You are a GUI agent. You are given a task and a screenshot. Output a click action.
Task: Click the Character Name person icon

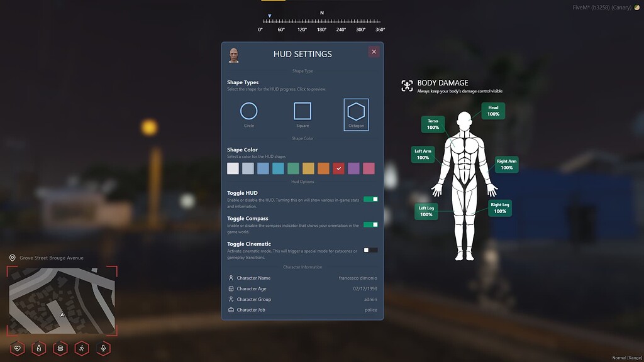click(231, 277)
